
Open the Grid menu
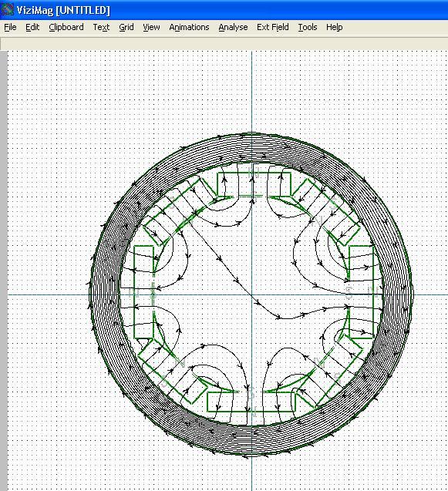[126, 27]
